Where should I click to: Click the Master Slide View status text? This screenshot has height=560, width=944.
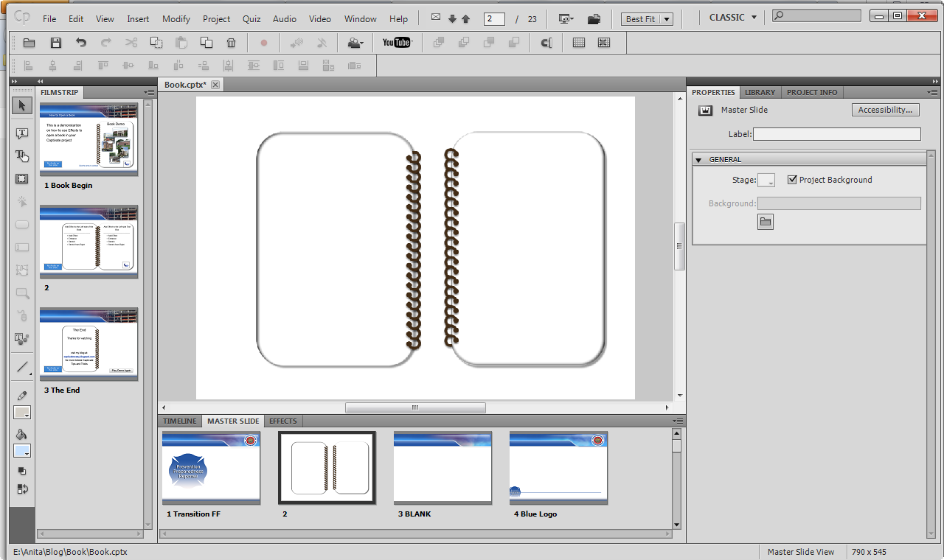(801, 552)
